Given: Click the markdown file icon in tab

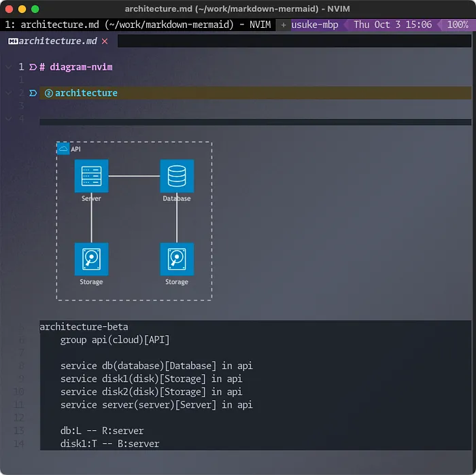Looking at the screenshot, I should 13,41.
